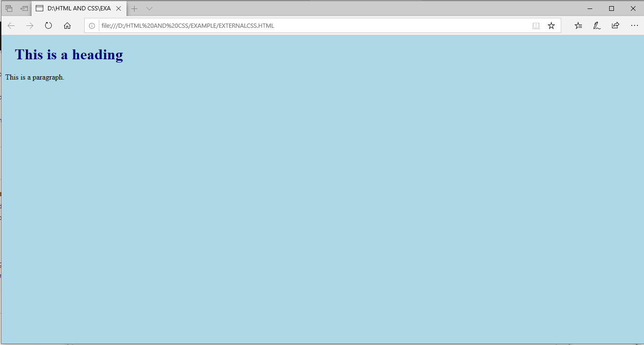Enter Reading view mode

(536, 25)
